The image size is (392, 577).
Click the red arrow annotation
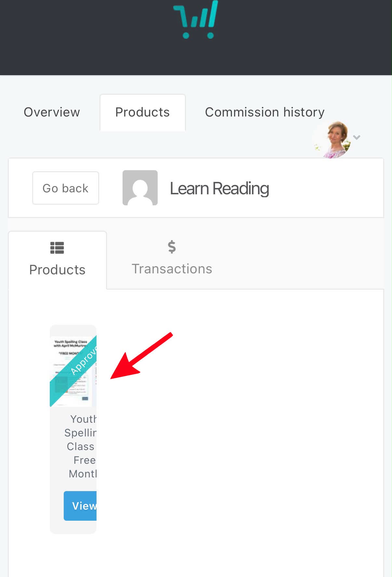(x=141, y=356)
